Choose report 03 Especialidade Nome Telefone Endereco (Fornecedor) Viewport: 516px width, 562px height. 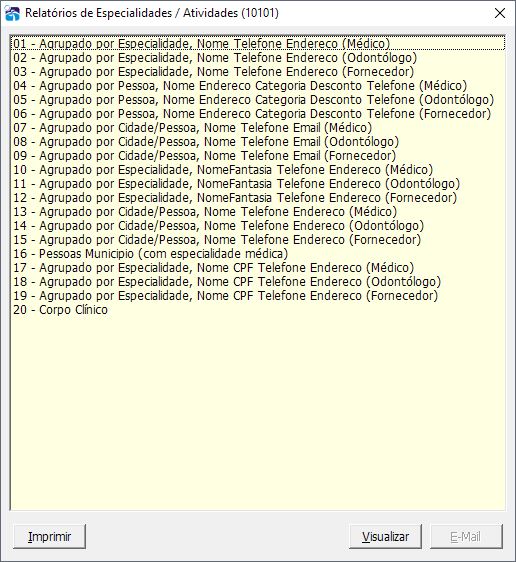(258, 71)
